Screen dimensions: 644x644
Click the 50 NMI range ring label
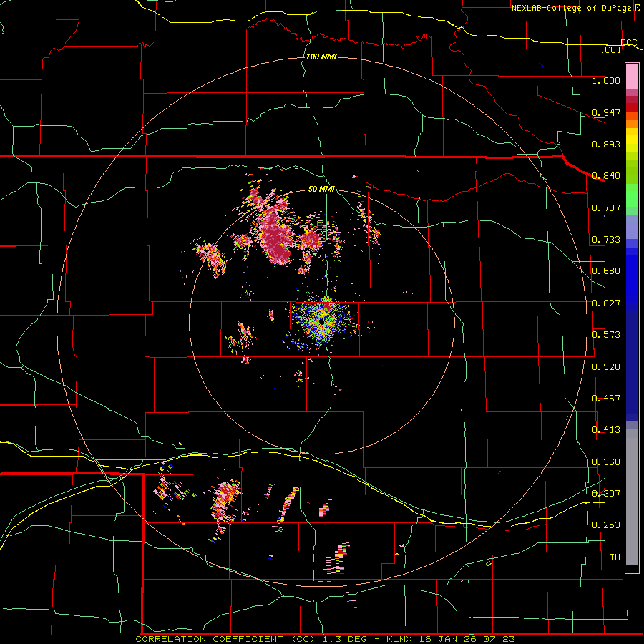click(x=321, y=190)
